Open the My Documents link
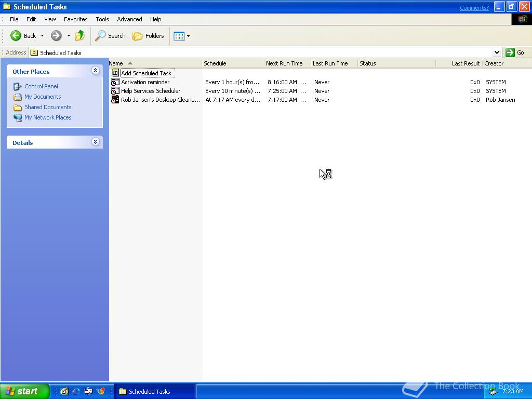This screenshot has height=399, width=532. pos(43,97)
